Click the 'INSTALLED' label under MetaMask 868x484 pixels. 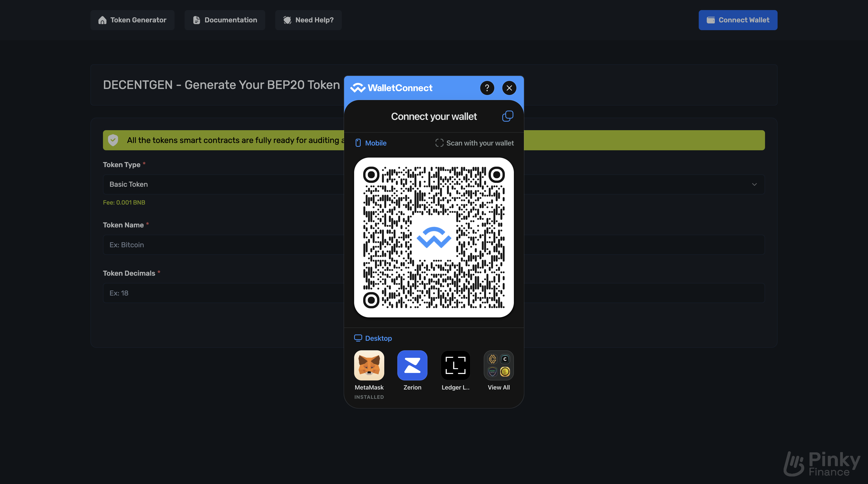pos(369,397)
